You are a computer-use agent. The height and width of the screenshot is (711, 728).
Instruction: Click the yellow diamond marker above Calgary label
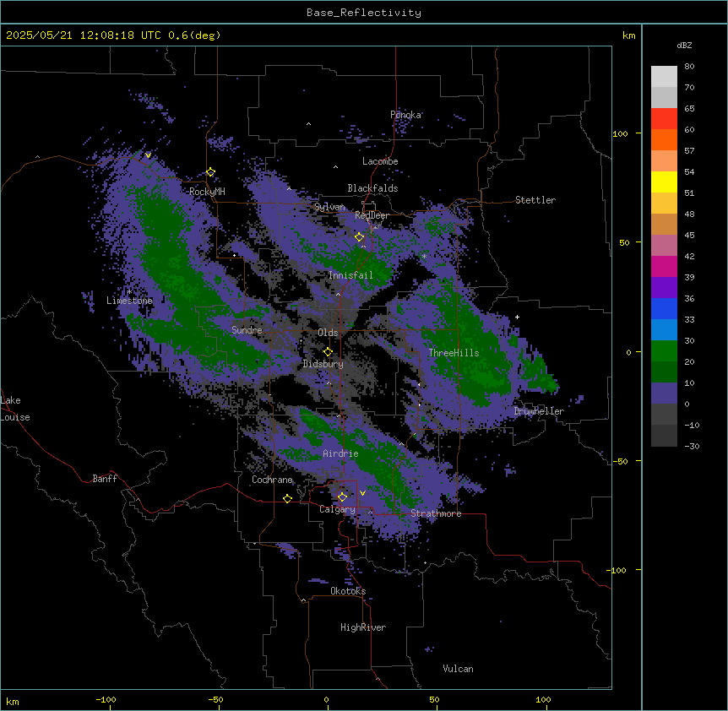click(x=342, y=497)
